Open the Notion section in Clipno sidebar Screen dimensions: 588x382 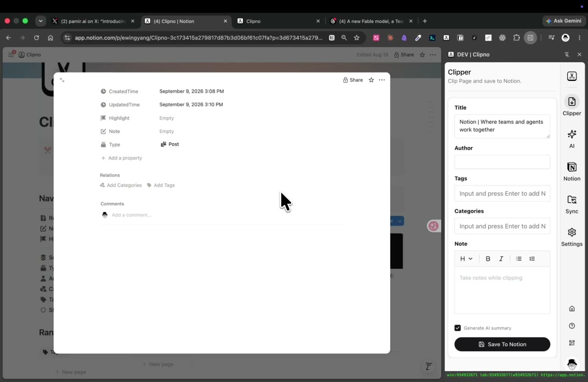coord(572,171)
